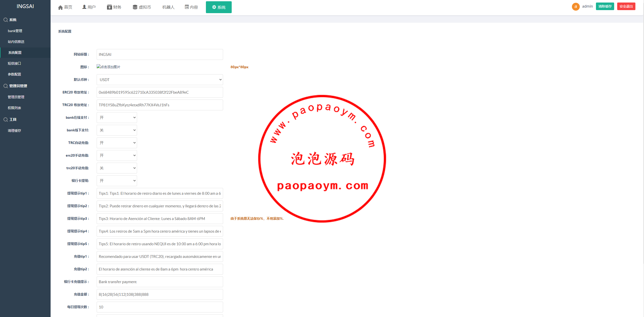This screenshot has width=644, height=317.
Task: Open the TRC自动充值 dropdown
Action: [x=117, y=143]
